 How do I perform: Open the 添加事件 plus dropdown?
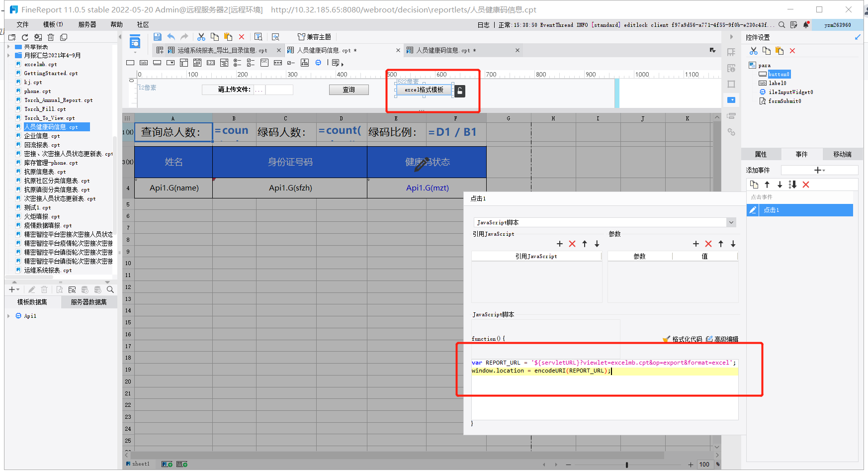(819, 170)
